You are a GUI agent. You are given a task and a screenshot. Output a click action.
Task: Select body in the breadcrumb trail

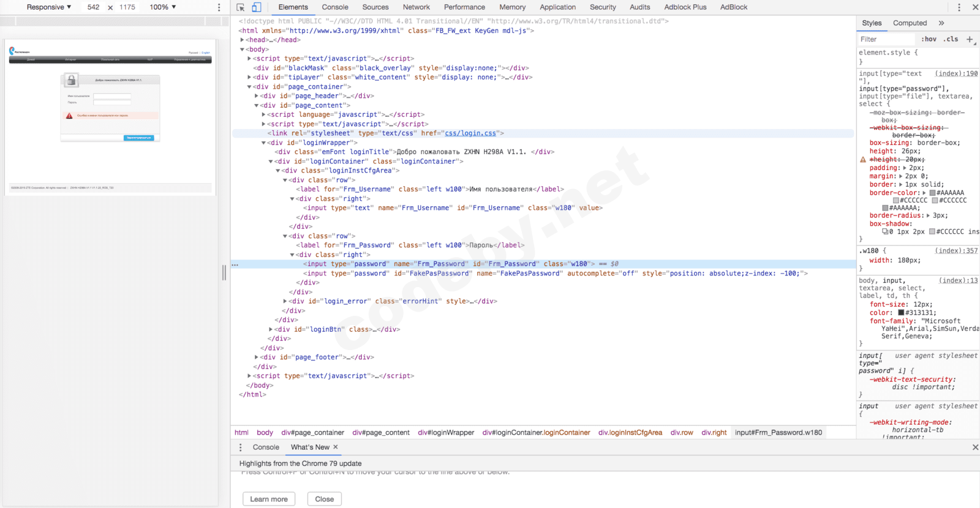[x=265, y=433]
